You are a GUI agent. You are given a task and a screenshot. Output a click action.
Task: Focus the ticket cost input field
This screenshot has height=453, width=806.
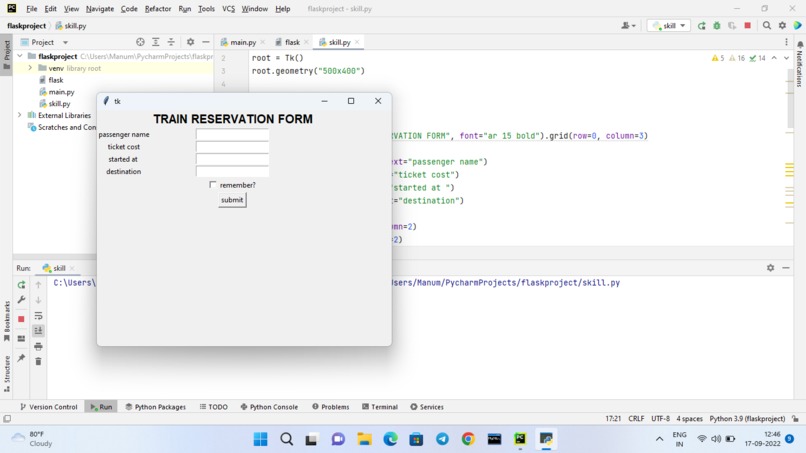coord(232,147)
